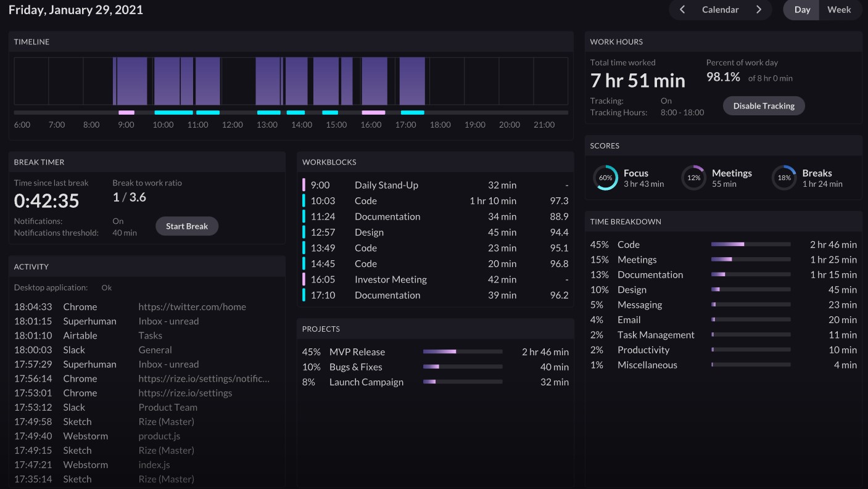Open the Calendar date picker
Screen dimensions: 868x489
click(x=720, y=10)
